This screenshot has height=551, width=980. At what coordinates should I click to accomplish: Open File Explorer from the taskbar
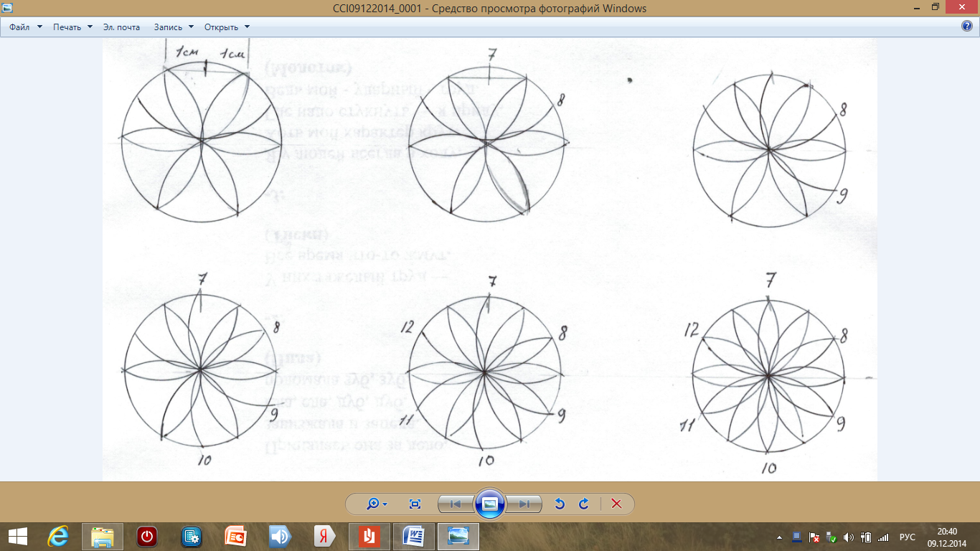click(x=103, y=537)
